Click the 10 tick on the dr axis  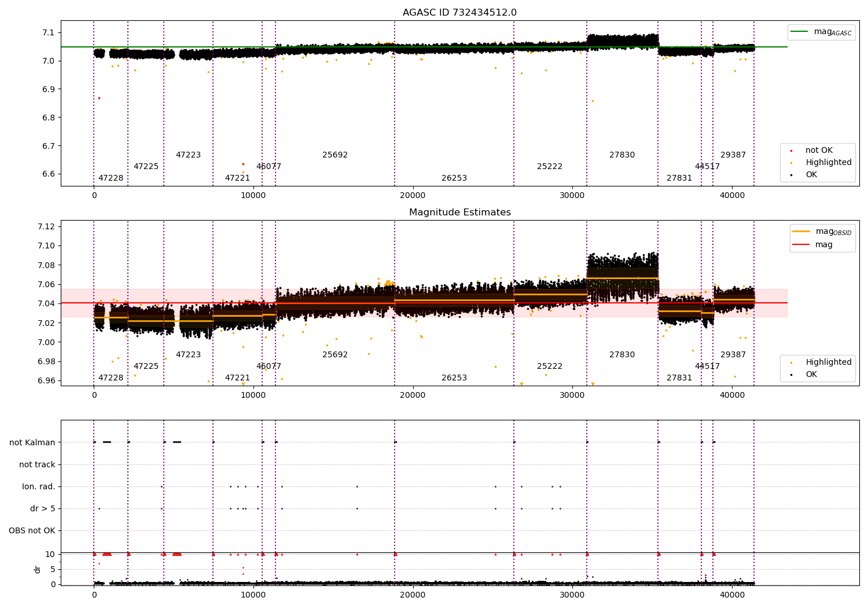pos(50,554)
